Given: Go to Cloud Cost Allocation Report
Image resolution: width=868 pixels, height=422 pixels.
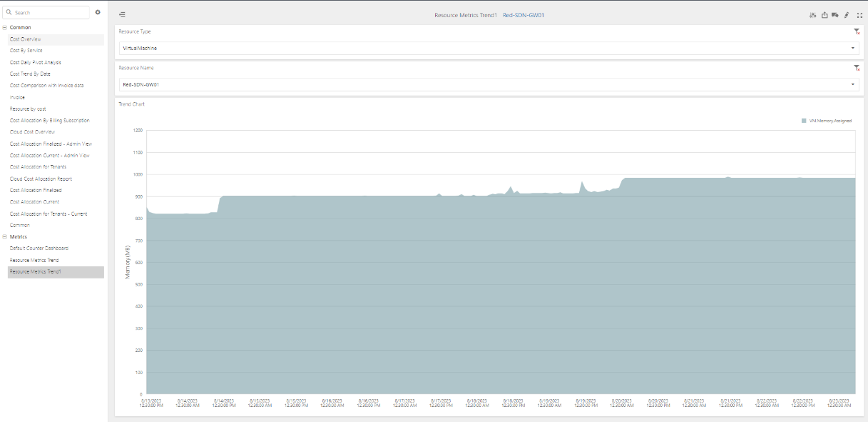Looking at the screenshot, I should (x=41, y=179).
